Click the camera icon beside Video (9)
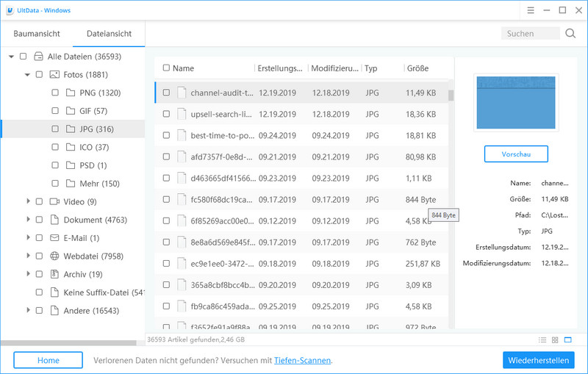The image size is (588, 374). [54, 201]
